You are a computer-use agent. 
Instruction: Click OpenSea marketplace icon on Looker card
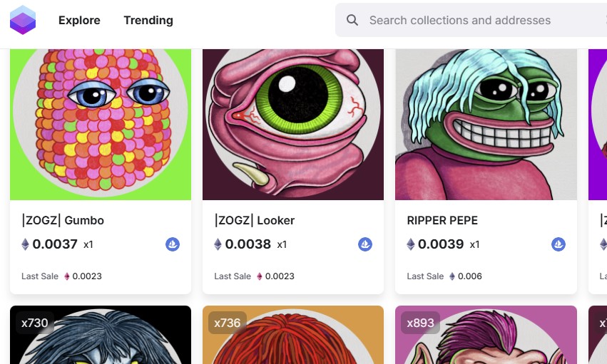coord(365,244)
